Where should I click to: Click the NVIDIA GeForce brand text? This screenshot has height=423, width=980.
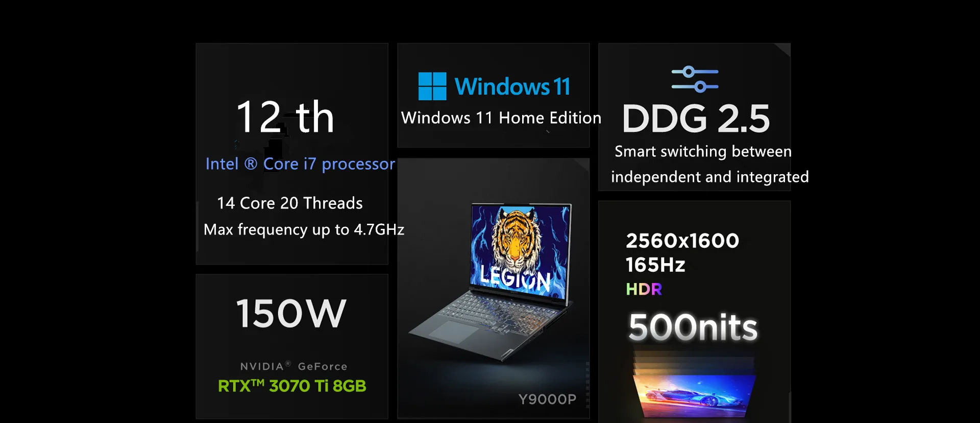click(x=294, y=366)
